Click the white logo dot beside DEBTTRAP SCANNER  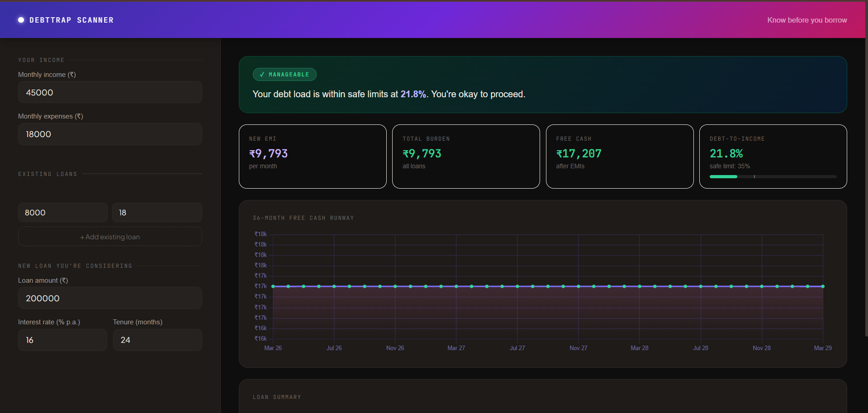pos(21,20)
